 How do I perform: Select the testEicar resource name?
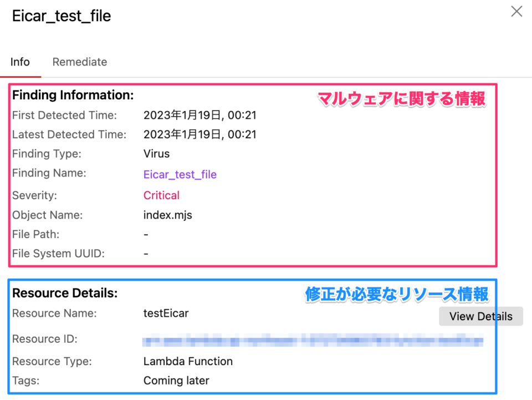click(x=166, y=313)
